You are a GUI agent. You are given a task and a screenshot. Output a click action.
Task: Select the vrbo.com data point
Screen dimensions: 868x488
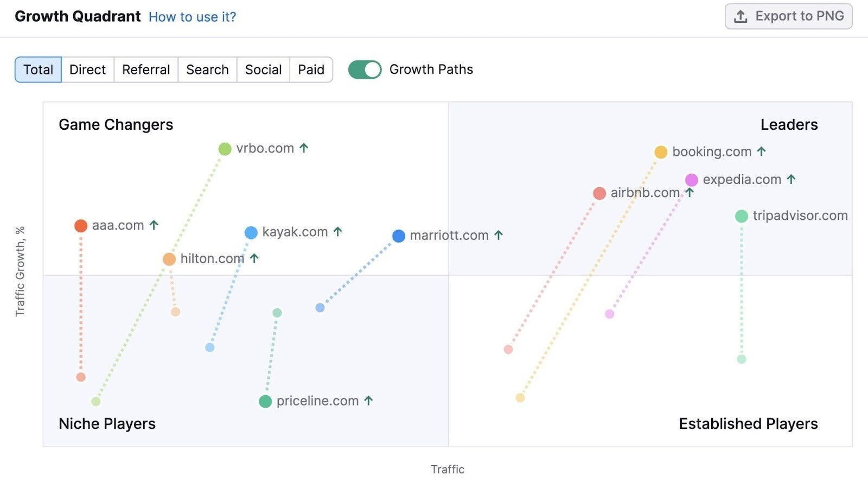pyautogui.click(x=225, y=148)
